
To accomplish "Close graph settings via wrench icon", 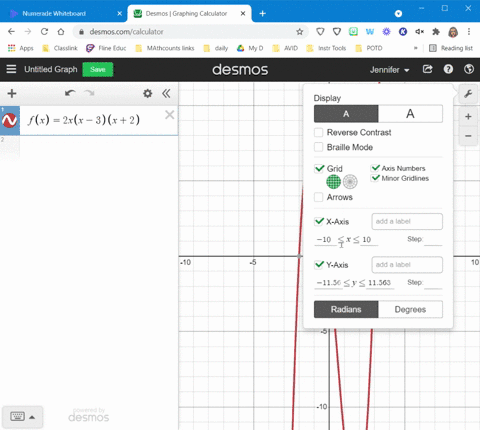I will [x=468, y=94].
